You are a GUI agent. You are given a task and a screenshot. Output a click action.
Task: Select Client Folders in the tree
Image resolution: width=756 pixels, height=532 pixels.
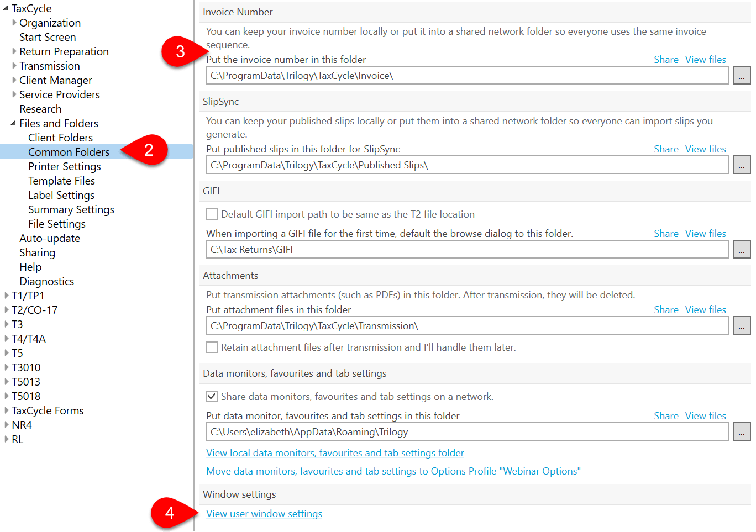pos(61,138)
